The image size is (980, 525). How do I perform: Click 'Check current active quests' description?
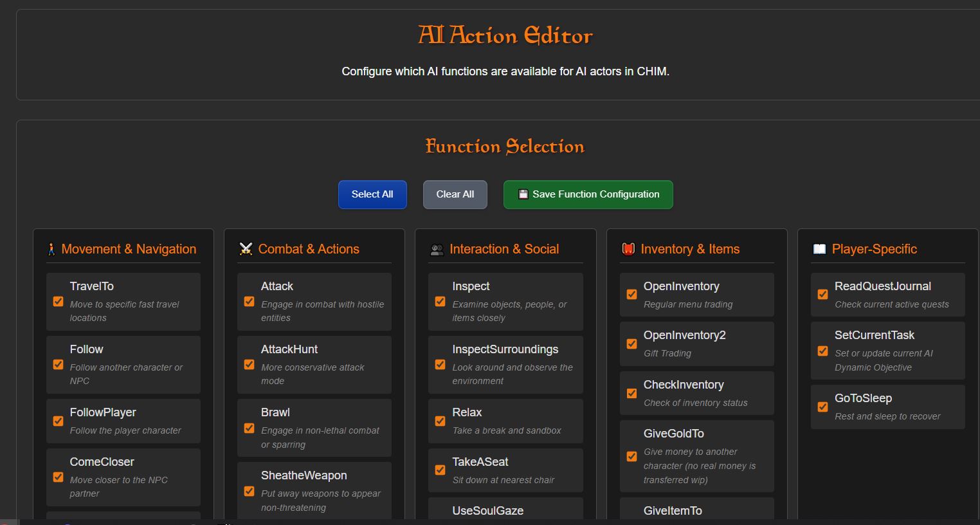click(x=892, y=304)
